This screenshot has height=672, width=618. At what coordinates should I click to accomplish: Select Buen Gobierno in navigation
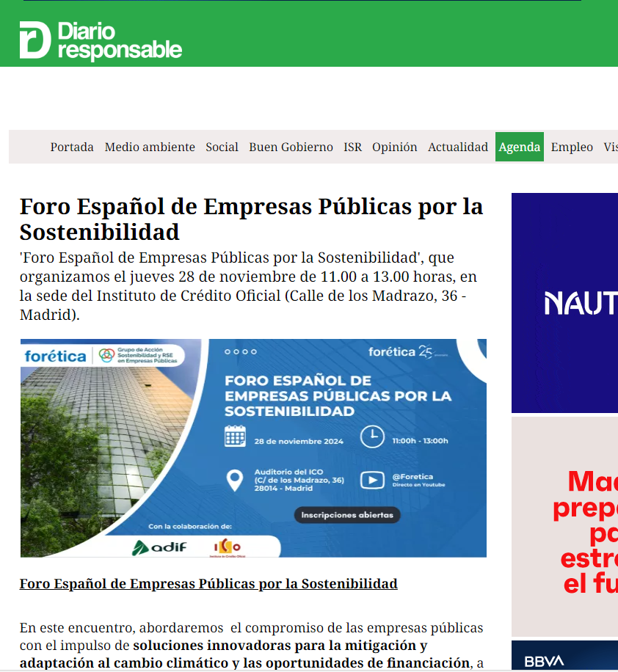(291, 147)
